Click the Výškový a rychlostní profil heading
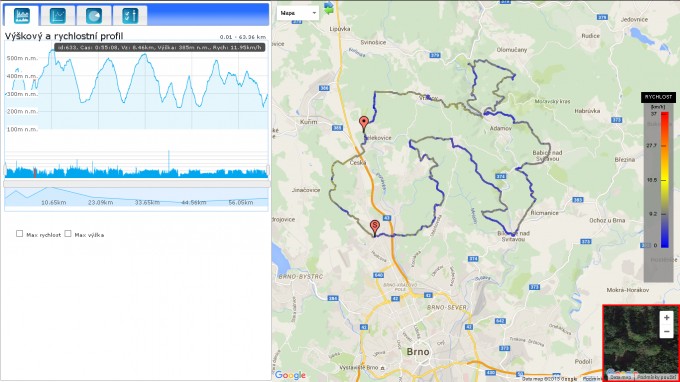680x382 pixels. coord(64,36)
